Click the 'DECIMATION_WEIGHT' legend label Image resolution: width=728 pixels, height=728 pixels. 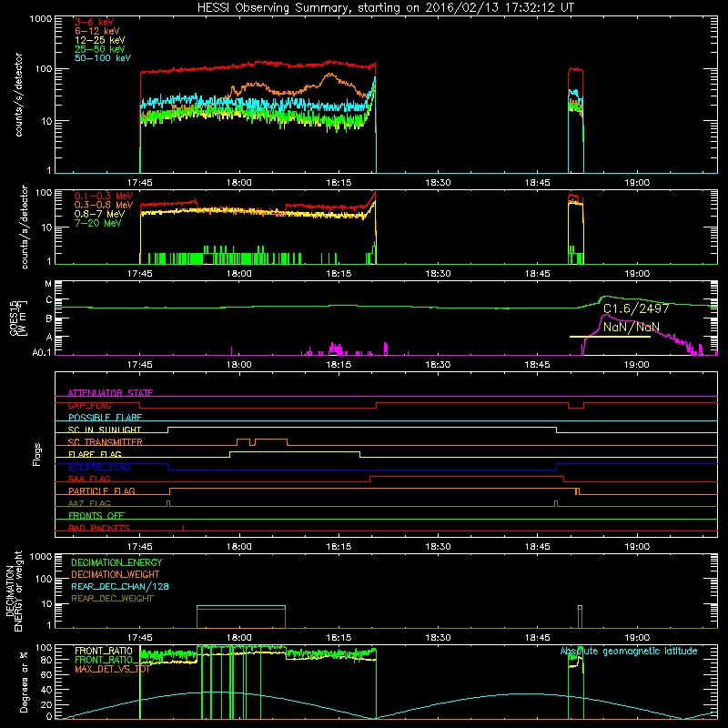(116, 574)
